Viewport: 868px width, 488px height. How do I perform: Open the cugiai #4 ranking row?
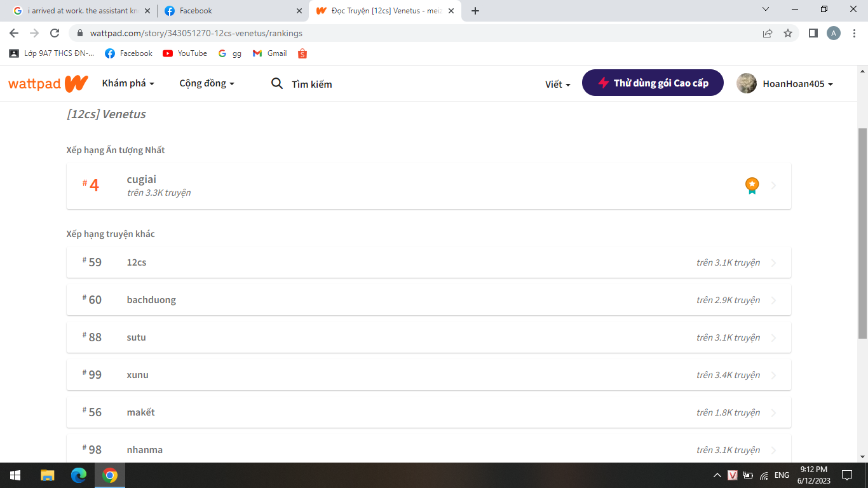429,186
